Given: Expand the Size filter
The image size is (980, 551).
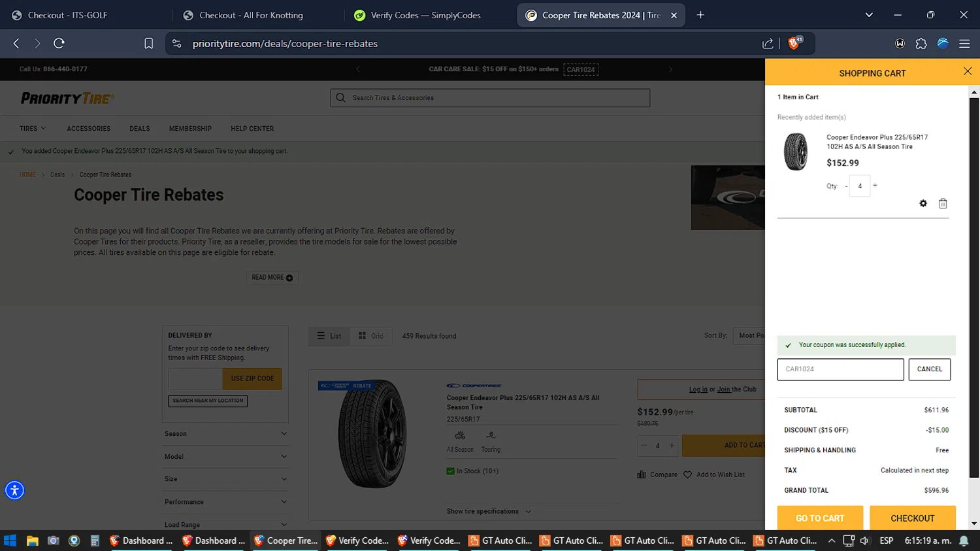Looking at the screenshot, I should 225,479.
